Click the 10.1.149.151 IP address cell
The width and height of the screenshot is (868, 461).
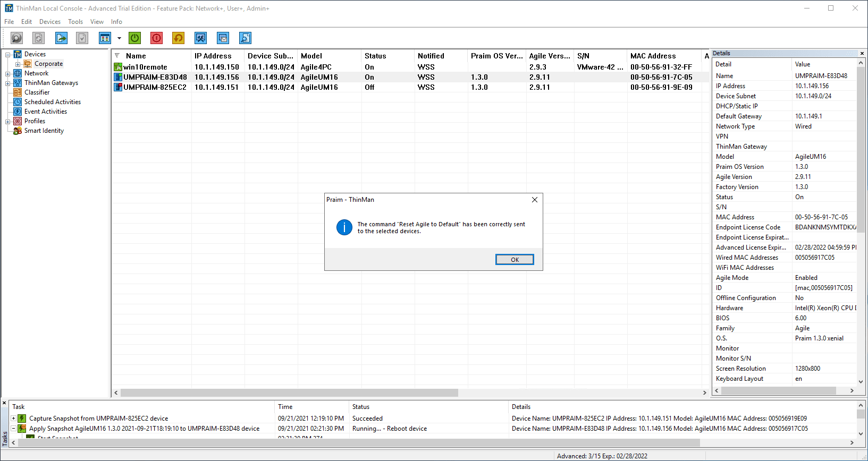pos(217,87)
